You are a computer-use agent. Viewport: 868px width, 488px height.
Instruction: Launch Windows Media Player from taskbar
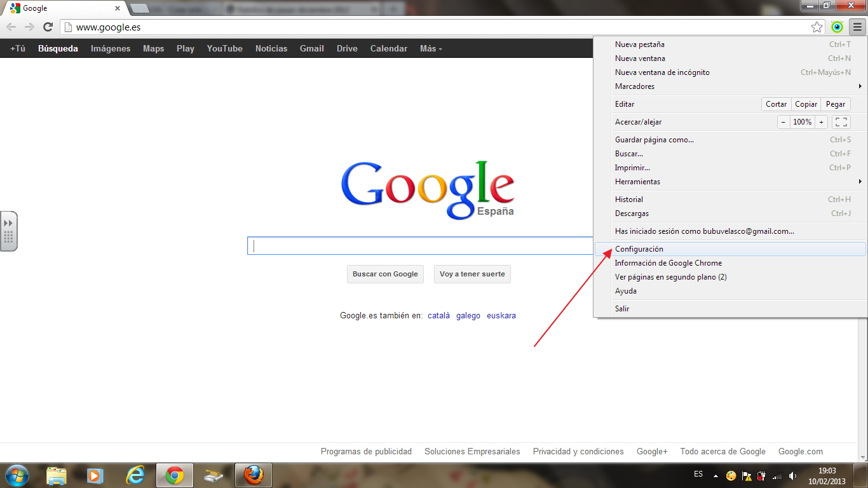95,475
